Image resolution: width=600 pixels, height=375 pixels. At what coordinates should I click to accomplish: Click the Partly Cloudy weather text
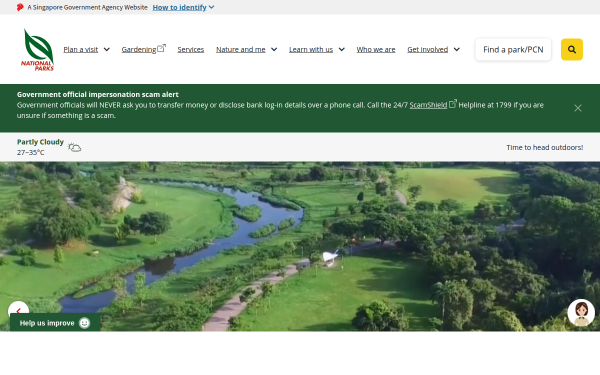click(40, 142)
